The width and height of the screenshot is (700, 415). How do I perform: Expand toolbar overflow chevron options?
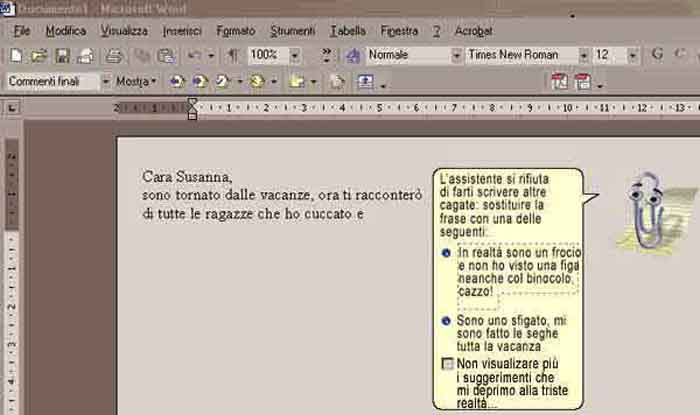pos(327,55)
